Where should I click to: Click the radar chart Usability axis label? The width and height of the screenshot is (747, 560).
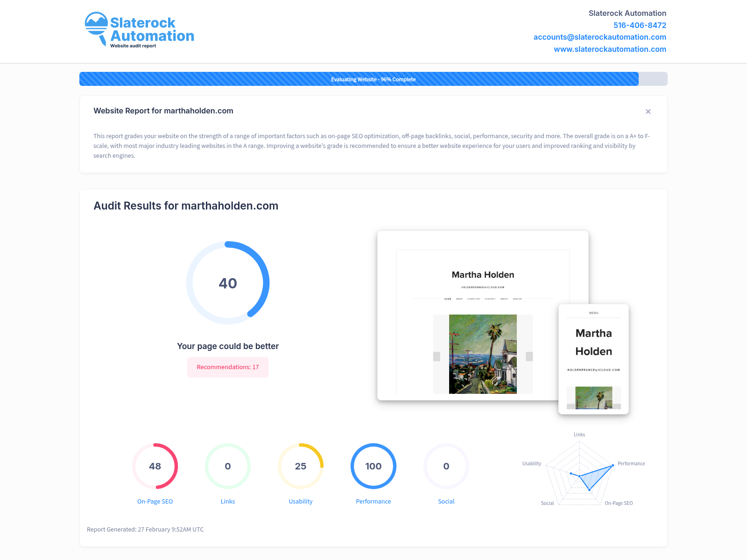point(532,463)
